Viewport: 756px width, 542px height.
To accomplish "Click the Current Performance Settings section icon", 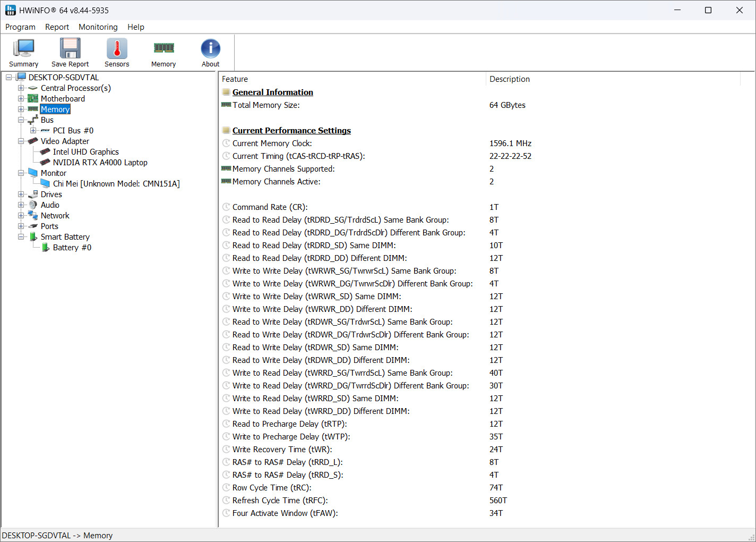I will pos(226,131).
